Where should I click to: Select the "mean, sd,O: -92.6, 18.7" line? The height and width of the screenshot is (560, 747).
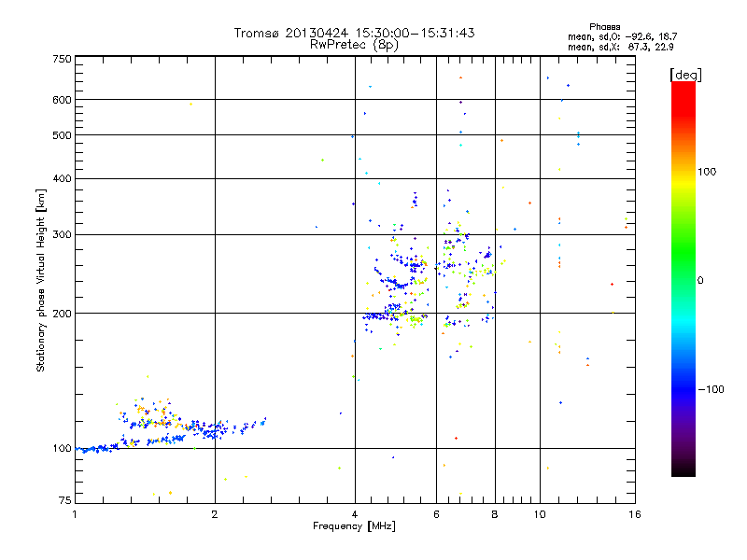[622, 36]
